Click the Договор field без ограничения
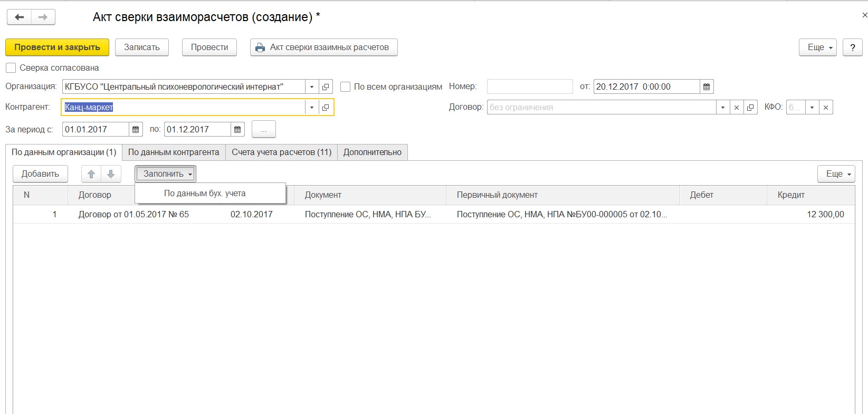The image size is (868, 414). coord(602,107)
